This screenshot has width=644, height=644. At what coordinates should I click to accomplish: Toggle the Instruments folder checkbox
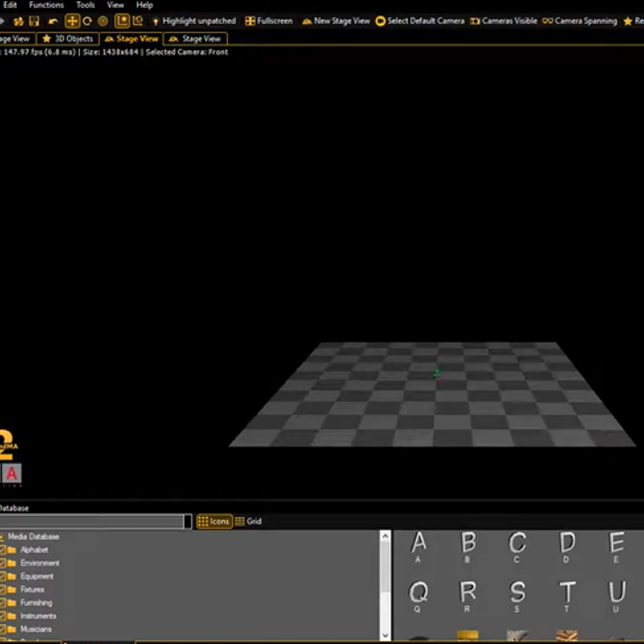click(3, 616)
